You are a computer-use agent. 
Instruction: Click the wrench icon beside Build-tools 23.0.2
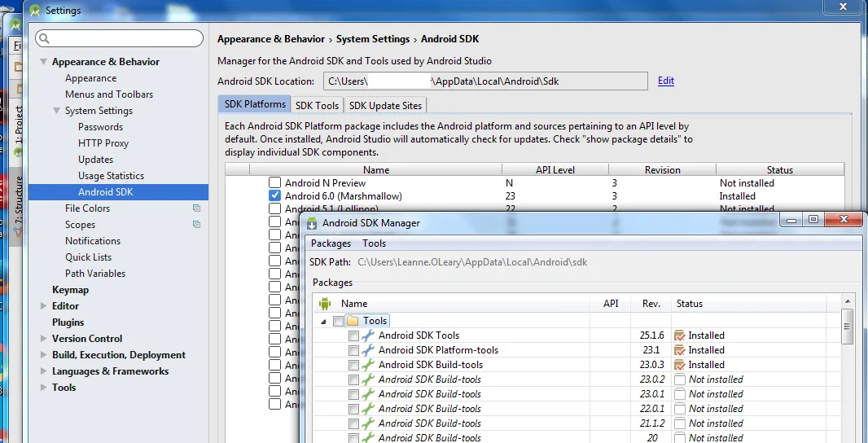coord(367,379)
